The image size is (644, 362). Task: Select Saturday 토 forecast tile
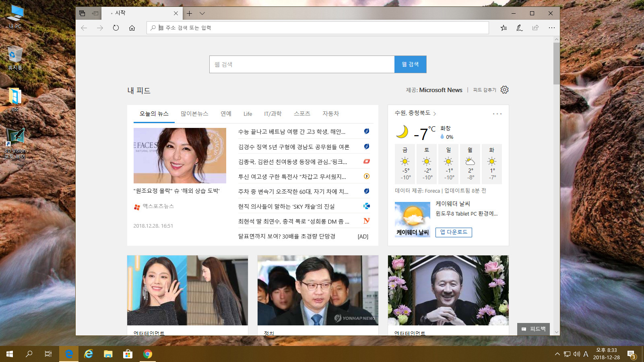coord(427,164)
